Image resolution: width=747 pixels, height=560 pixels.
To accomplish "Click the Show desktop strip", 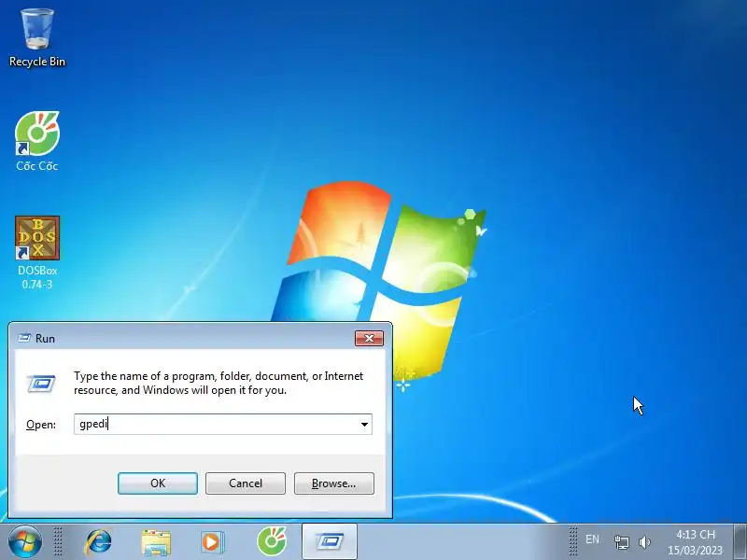I will [740, 542].
